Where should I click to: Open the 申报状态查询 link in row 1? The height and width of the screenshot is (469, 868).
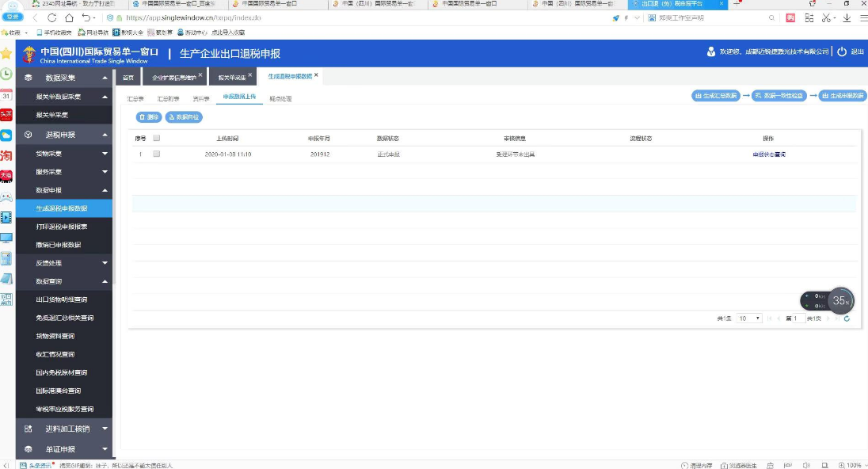(769, 154)
